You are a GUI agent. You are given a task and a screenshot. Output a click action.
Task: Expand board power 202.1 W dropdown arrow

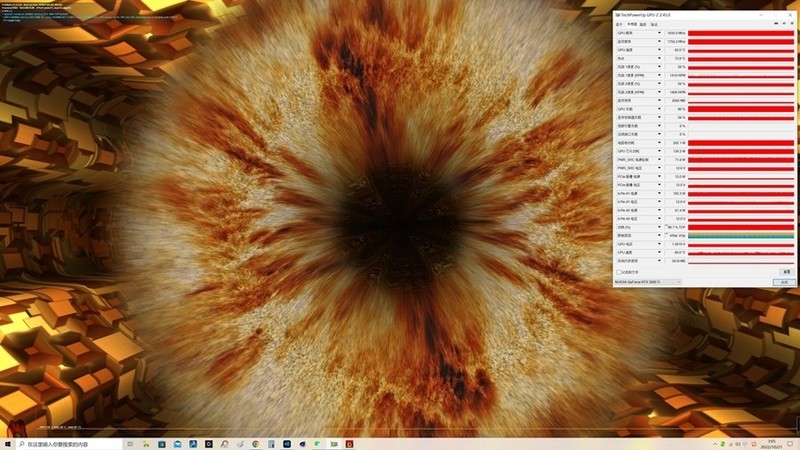tap(659, 142)
